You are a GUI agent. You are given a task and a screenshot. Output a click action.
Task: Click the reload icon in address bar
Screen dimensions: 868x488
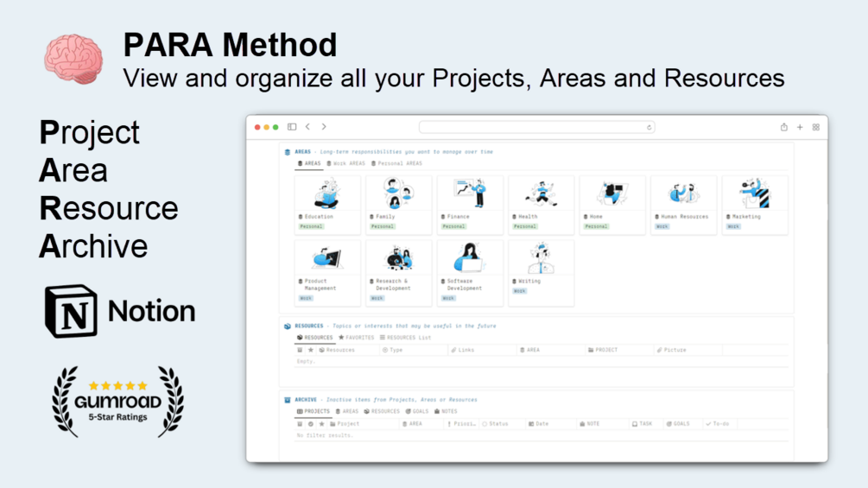pos(649,127)
